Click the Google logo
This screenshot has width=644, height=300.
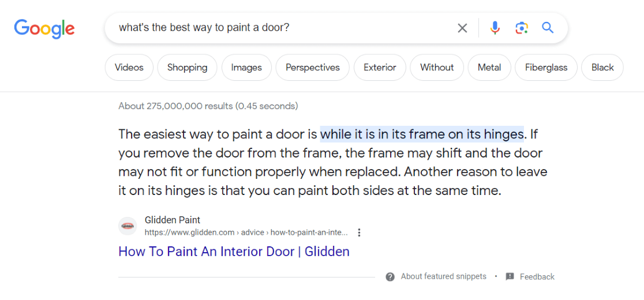coord(44,28)
